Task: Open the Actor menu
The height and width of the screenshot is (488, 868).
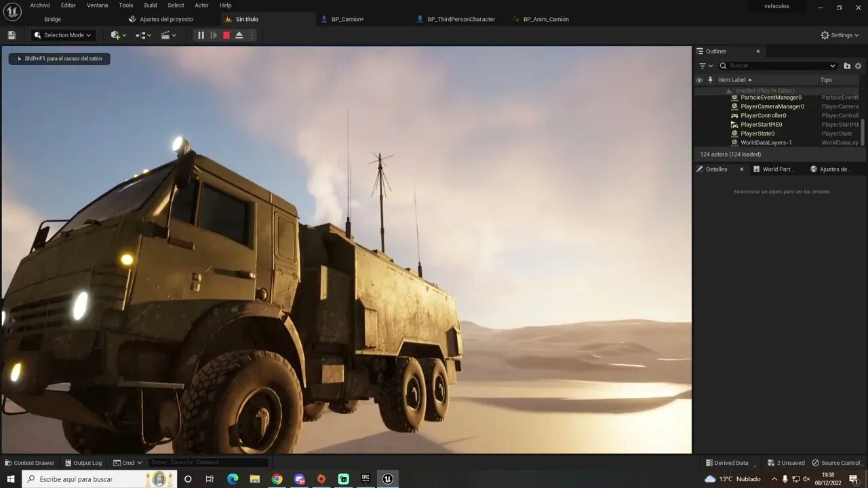Action: 202,5
